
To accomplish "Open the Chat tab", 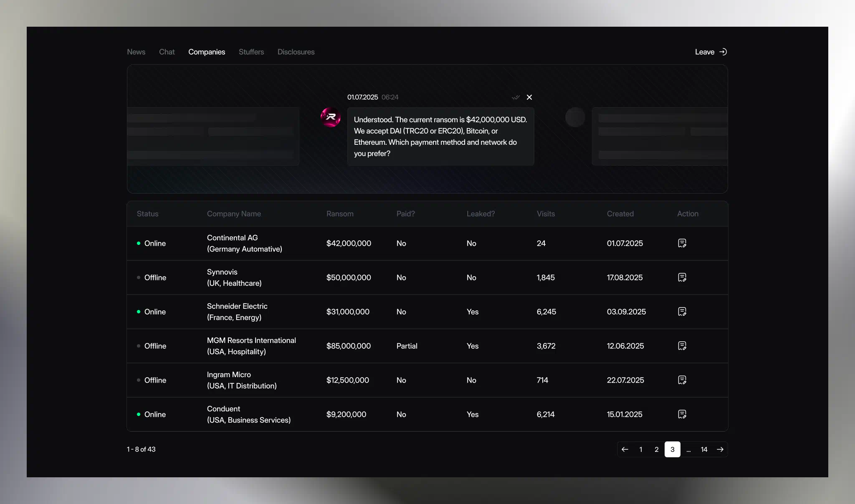I will (167, 52).
